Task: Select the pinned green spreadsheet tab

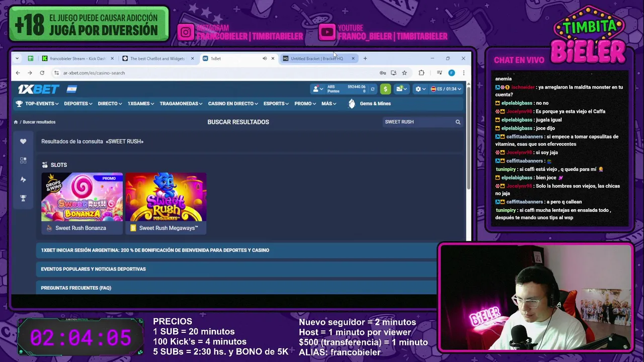Action: coord(31,58)
